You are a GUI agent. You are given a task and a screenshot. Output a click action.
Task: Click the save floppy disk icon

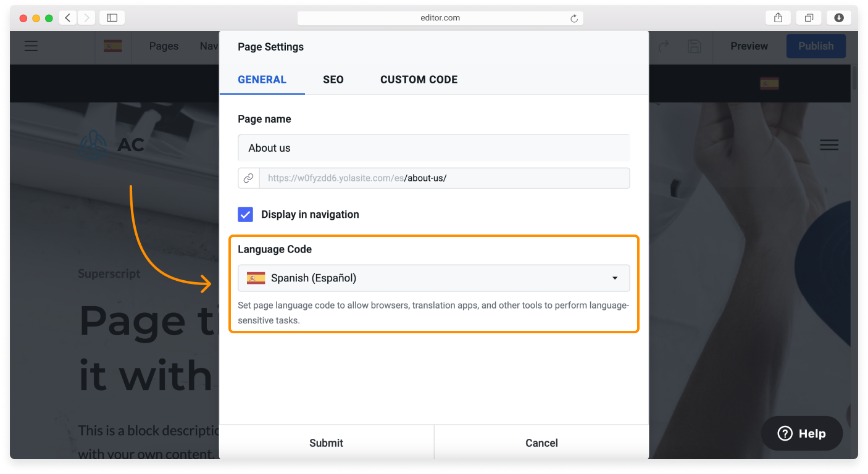695,46
